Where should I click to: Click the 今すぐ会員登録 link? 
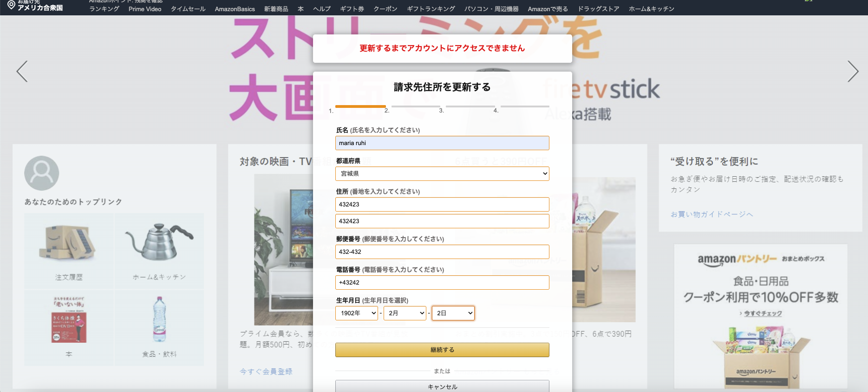click(266, 371)
